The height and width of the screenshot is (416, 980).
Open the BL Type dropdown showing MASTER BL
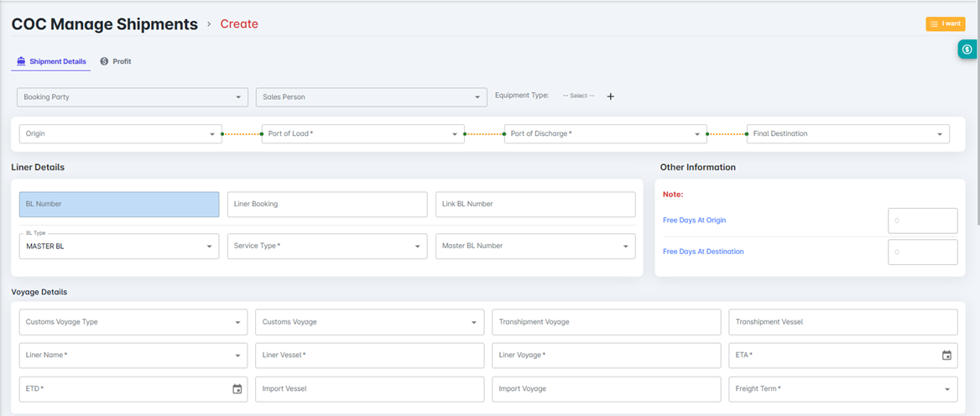(x=118, y=247)
